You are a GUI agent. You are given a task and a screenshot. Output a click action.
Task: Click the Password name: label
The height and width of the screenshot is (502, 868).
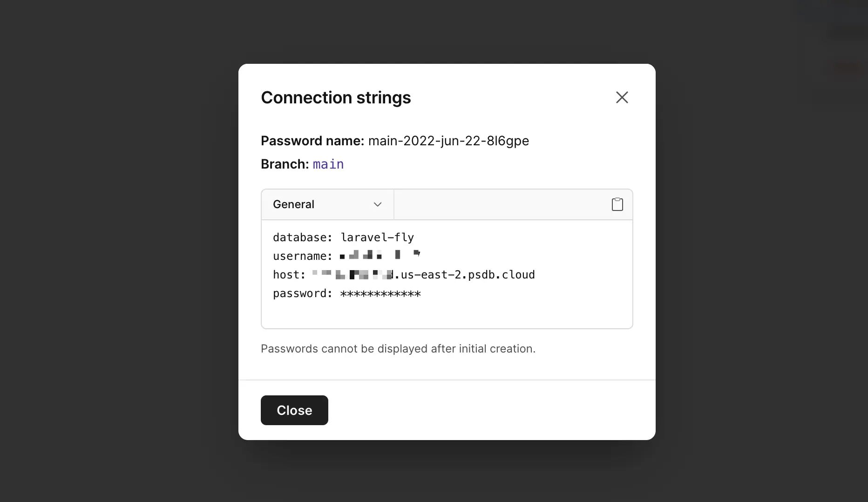pos(312,141)
